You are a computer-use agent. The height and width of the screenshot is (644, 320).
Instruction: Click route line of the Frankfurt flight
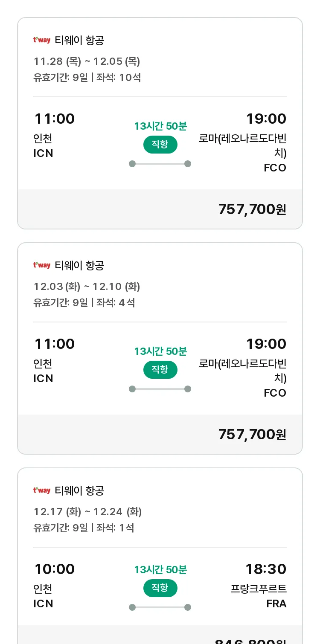click(x=160, y=607)
